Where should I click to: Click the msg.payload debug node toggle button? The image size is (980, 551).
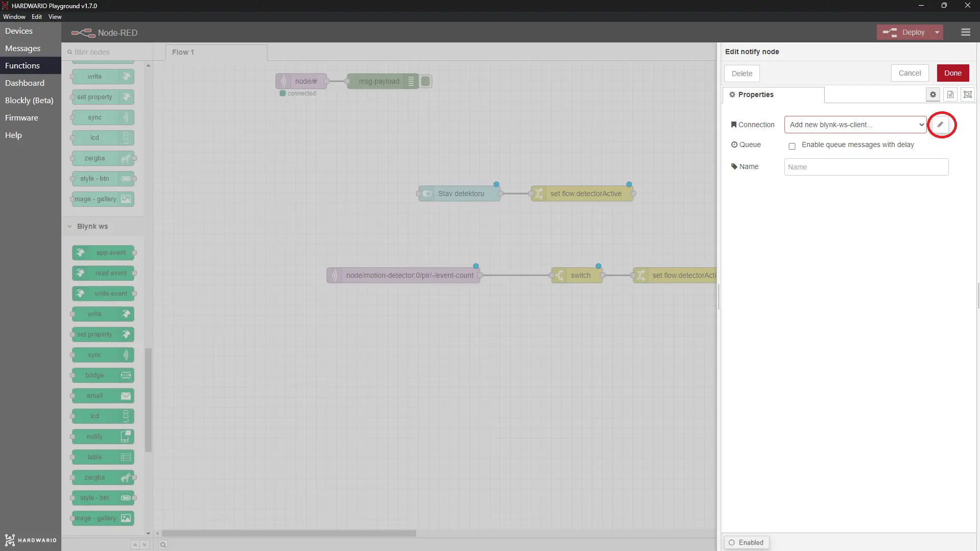(x=425, y=81)
